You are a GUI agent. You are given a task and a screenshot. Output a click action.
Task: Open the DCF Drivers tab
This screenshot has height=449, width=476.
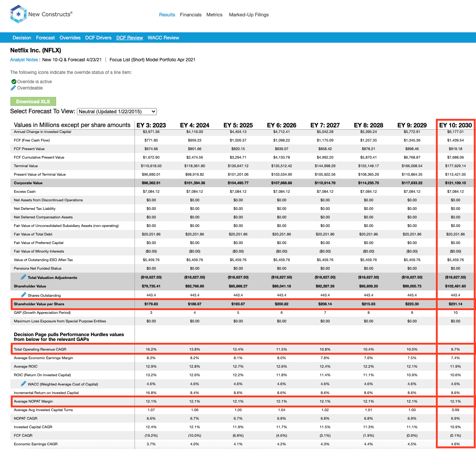click(98, 38)
